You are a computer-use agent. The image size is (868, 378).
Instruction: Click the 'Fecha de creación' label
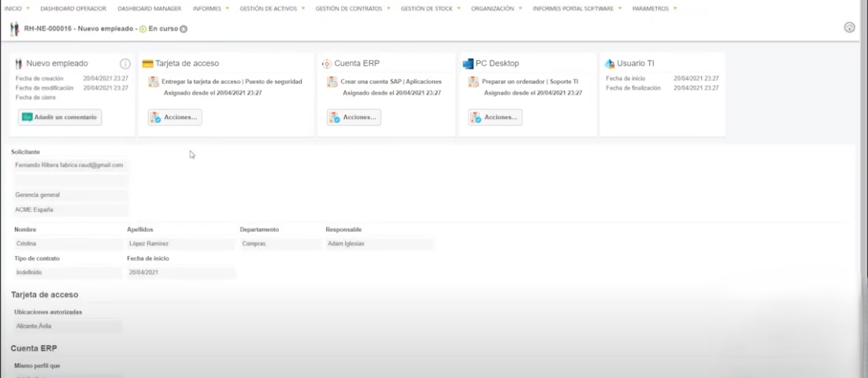(x=39, y=79)
